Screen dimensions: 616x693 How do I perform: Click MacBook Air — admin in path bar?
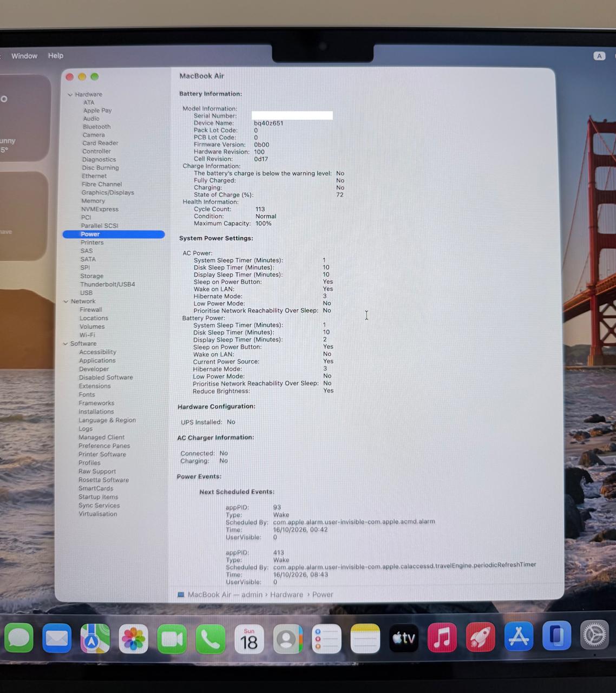(x=225, y=594)
